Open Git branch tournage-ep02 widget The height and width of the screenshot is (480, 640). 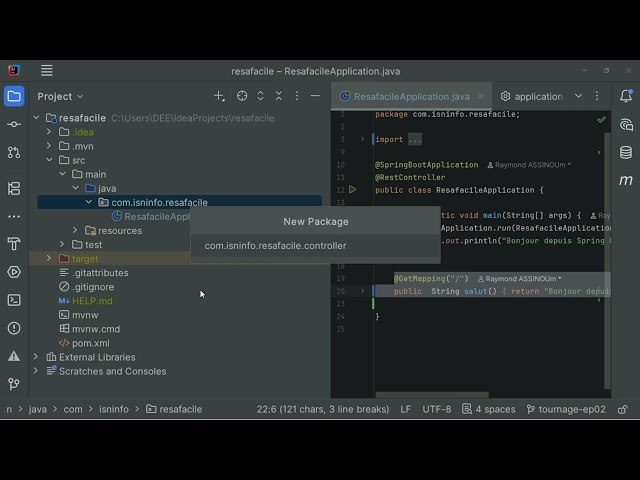[566, 409]
